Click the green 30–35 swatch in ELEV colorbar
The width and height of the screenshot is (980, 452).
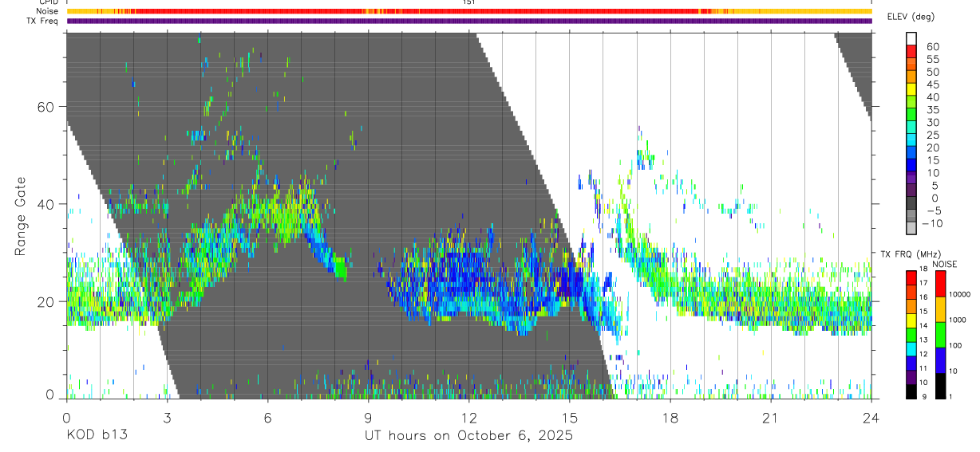tap(911, 116)
